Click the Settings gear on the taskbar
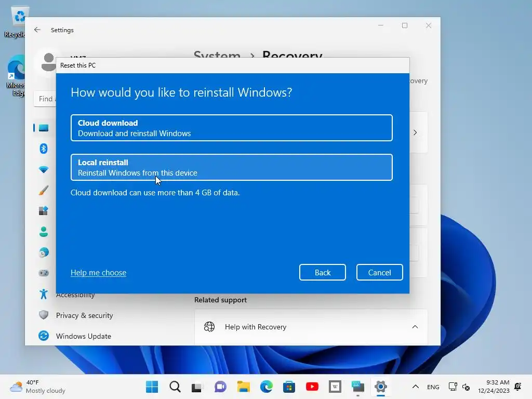Viewport: 532px width, 399px height. coord(381,387)
